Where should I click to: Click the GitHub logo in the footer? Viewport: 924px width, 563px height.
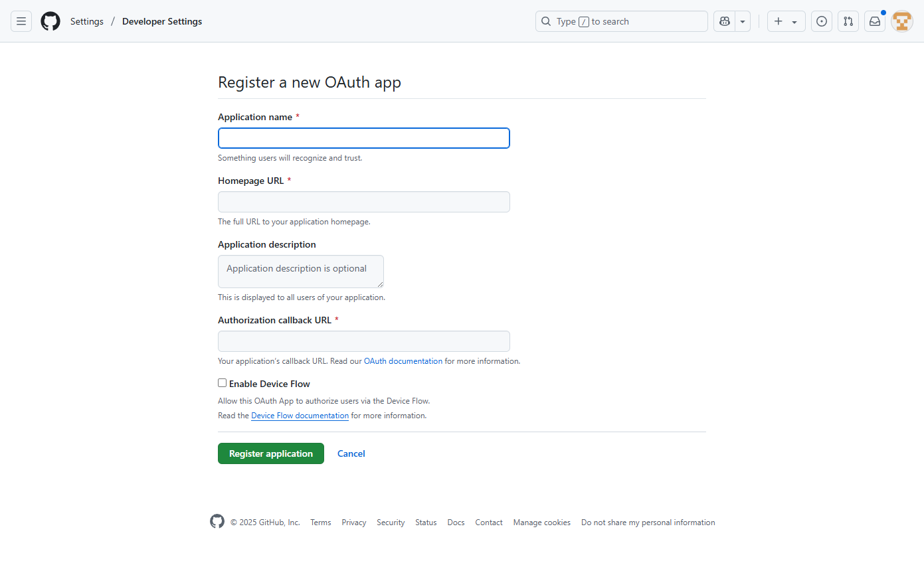coord(217,522)
